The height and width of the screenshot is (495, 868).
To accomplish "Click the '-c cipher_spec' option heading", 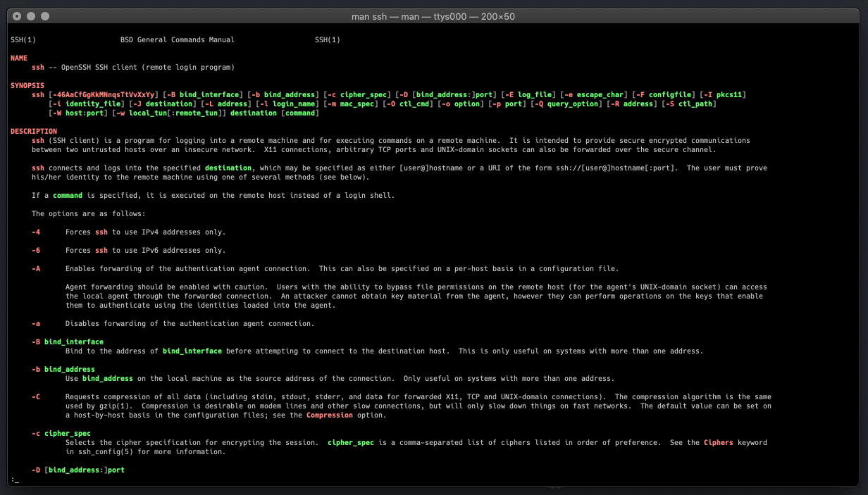I will click(x=61, y=433).
